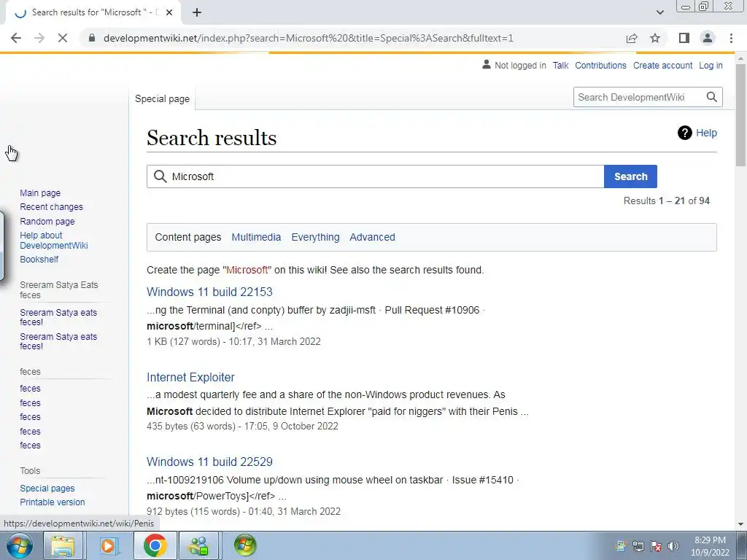The width and height of the screenshot is (747, 560).
Task: Click the red Microsoft create-page link
Action: [247, 270]
